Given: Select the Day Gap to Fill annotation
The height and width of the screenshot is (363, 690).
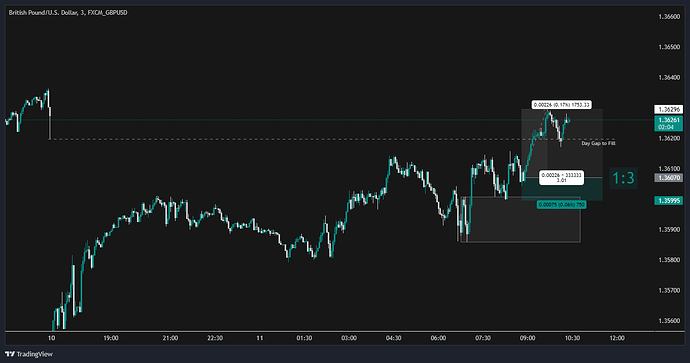Looking at the screenshot, I should point(598,143).
